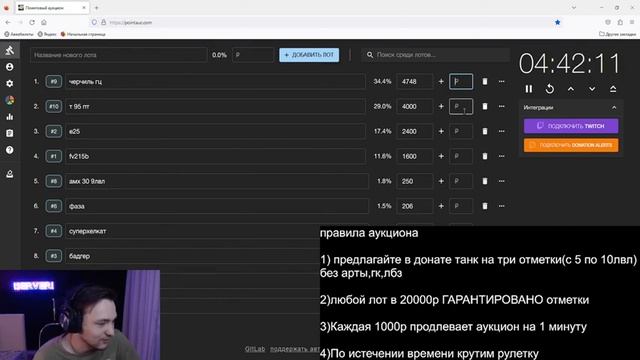This screenshot has height=360, width=640.
Task: Add amount to e25 with plus
Action: point(441,131)
